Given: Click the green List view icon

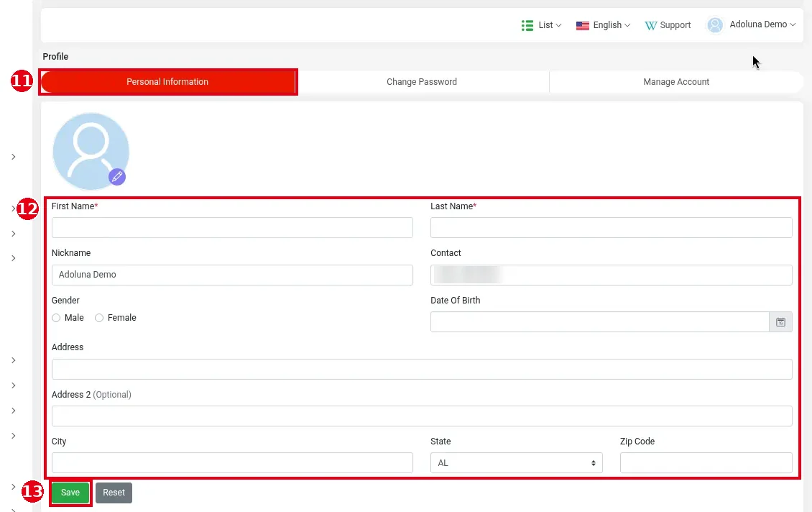Looking at the screenshot, I should tap(527, 25).
